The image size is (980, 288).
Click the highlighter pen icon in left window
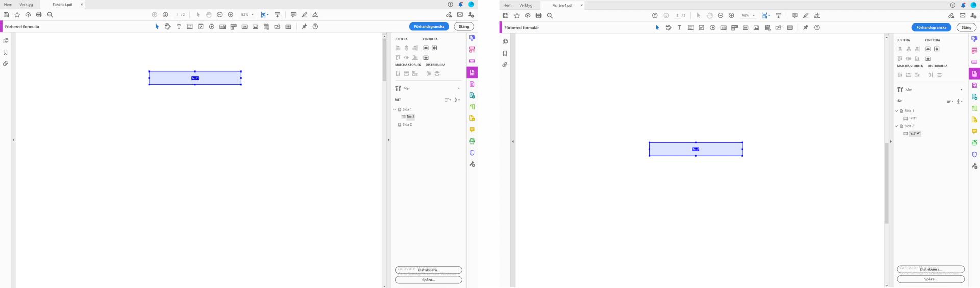pyautogui.click(x=305, y=15)
